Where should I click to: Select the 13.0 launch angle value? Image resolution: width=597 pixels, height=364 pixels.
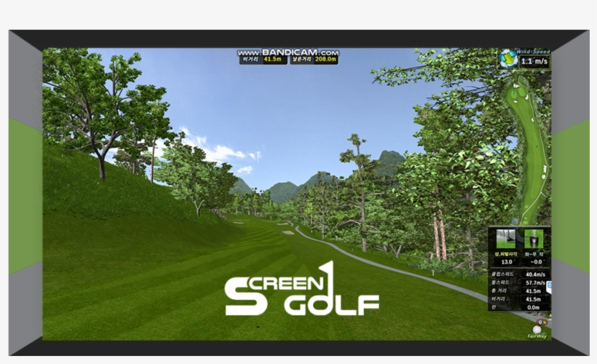point(507,262)
